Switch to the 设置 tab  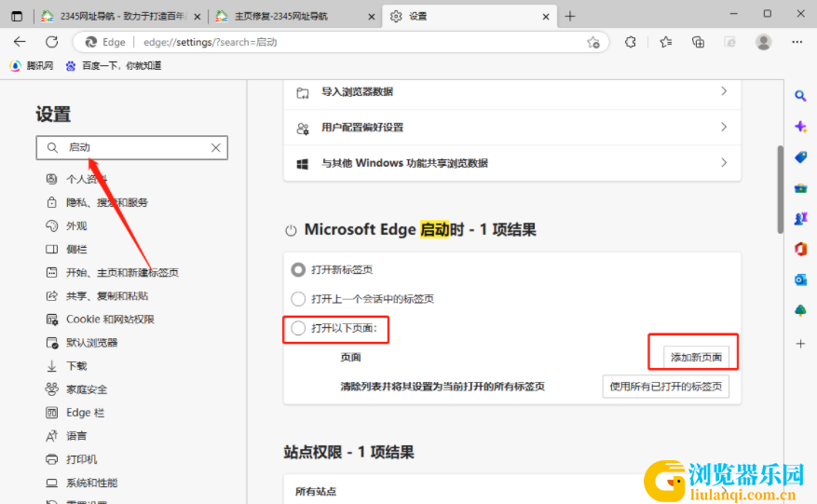[469, 17]
